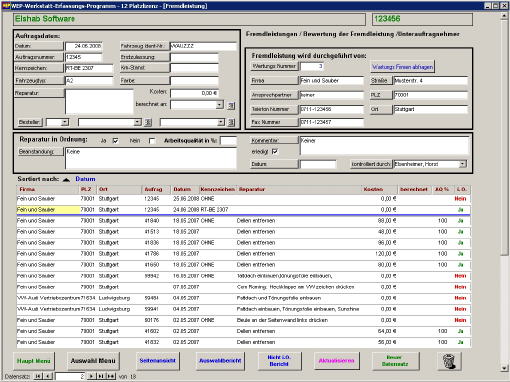
Task: Click the 'AQ %' column header
Action: [x=442, y=189]
